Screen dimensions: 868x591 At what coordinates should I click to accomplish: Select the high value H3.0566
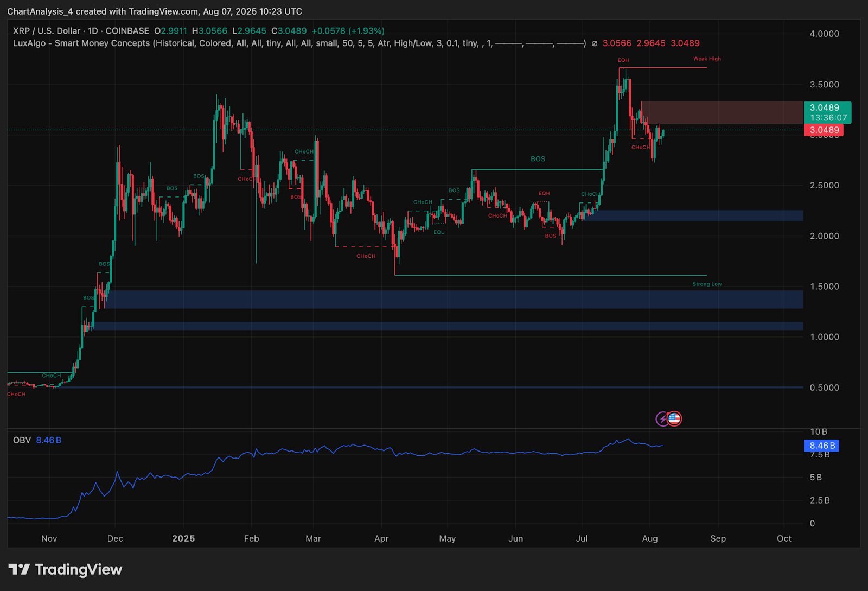(x=210, y=31)
